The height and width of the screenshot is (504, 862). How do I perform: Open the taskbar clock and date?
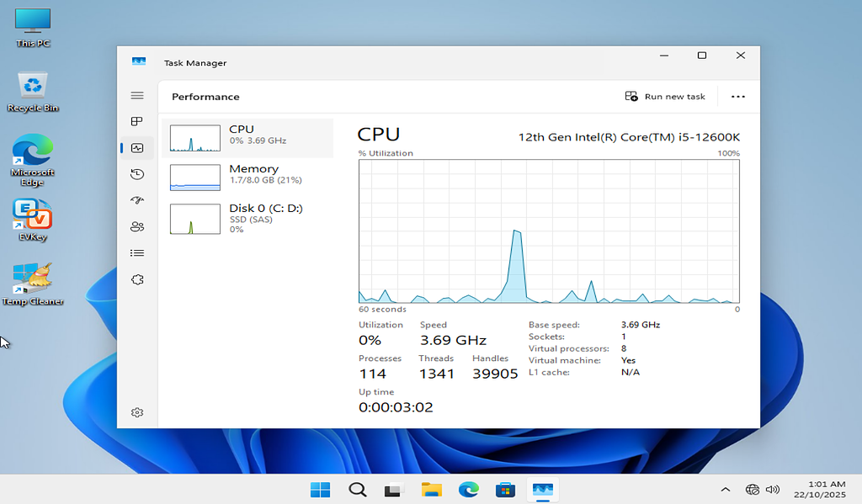pyautogui.click(x=826, y=490)
